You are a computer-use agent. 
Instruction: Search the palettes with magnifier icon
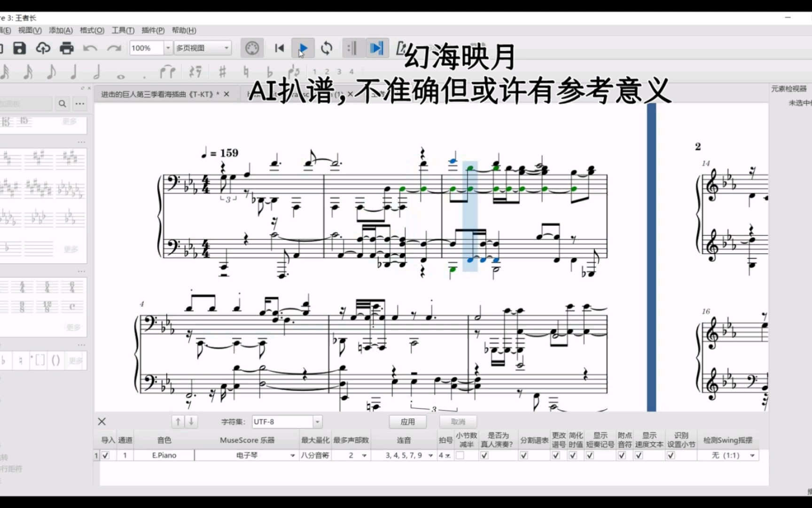(62, 104)
